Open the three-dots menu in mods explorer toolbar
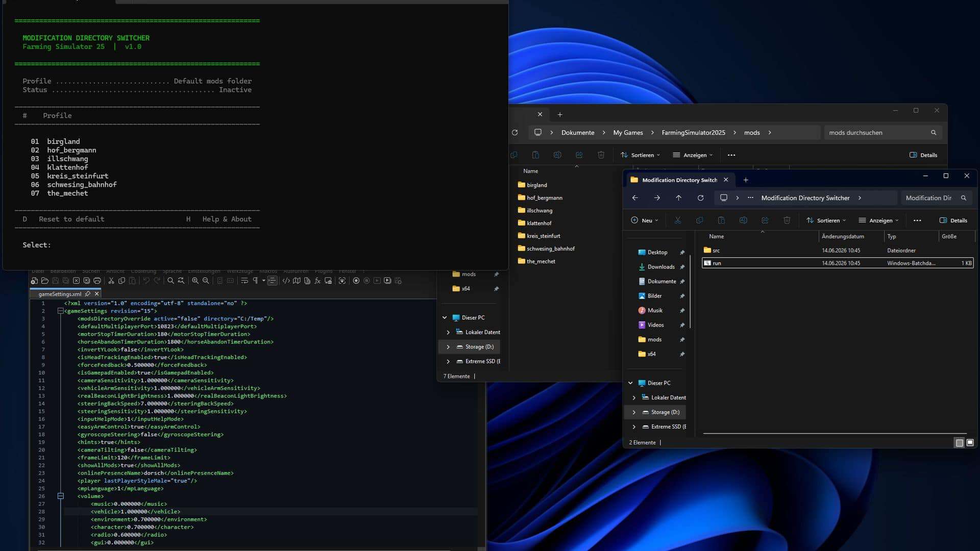The image size is (980, 551). pyautogui.click(x=731, y=155)
